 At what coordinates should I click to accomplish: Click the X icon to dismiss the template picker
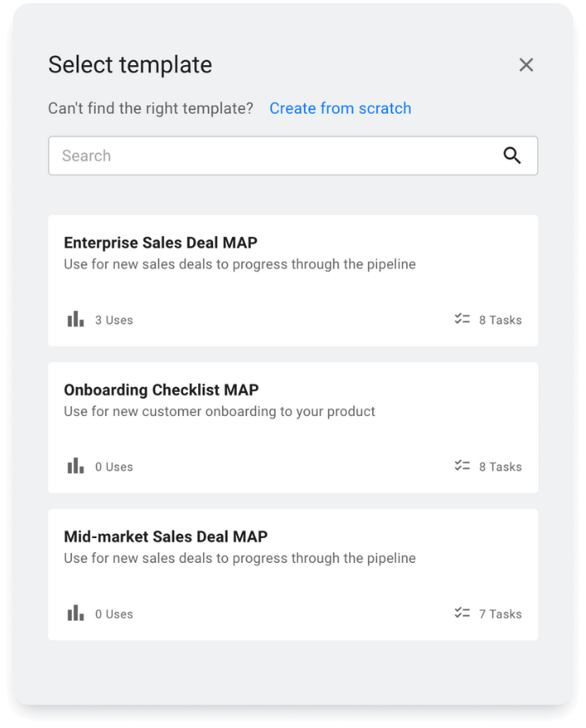click(x=526, y=64)
